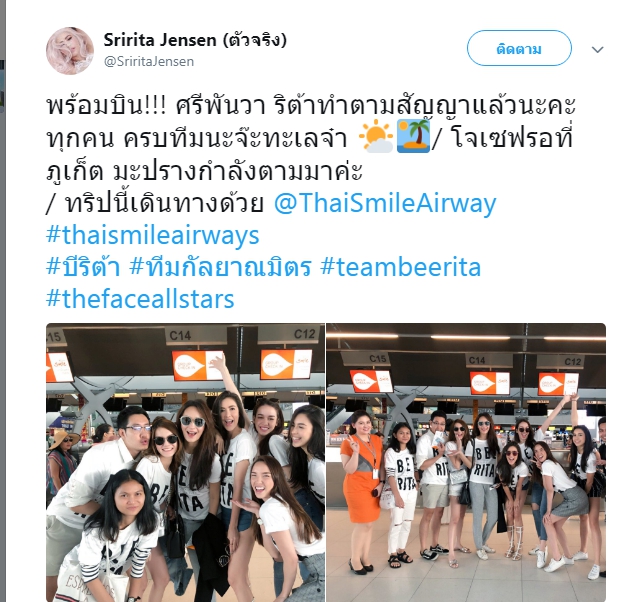The height and width of the screenshot is (602, 633).
Task: Open the #thaismileairways hashtag
Action: pyautogui.click(x=153, y=235)
